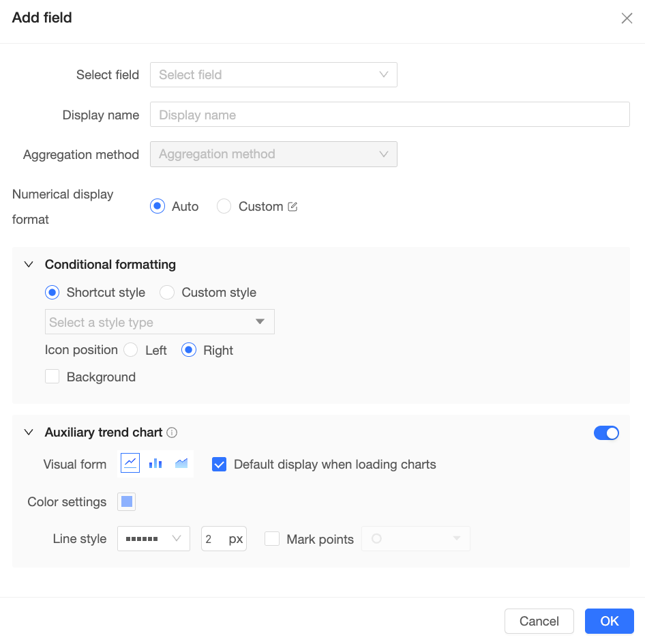
Task: Focus the Display name input field
Action: pyautogui.click(x=389, y=115)
